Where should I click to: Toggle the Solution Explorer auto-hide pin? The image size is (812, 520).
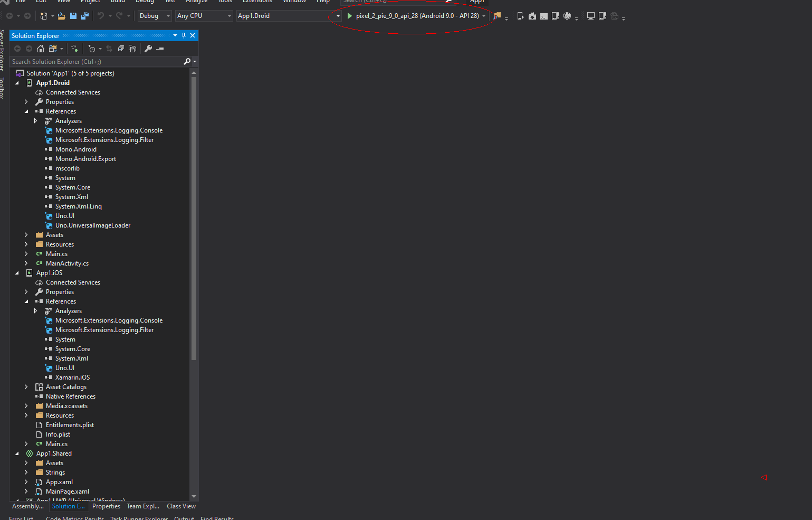184,35
